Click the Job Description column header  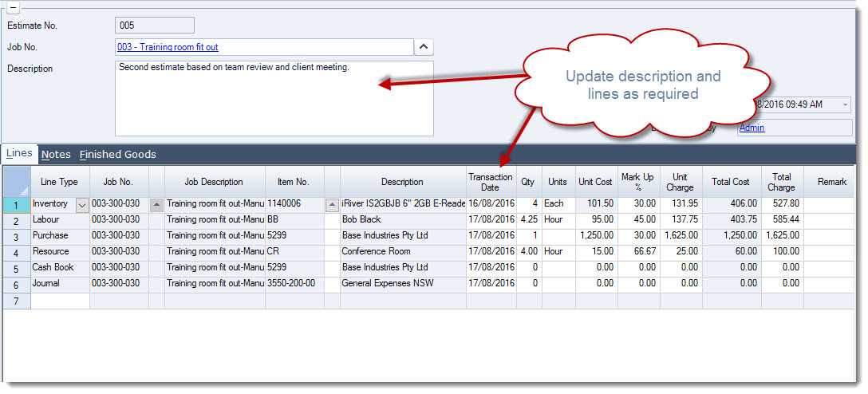pos(215,182)
